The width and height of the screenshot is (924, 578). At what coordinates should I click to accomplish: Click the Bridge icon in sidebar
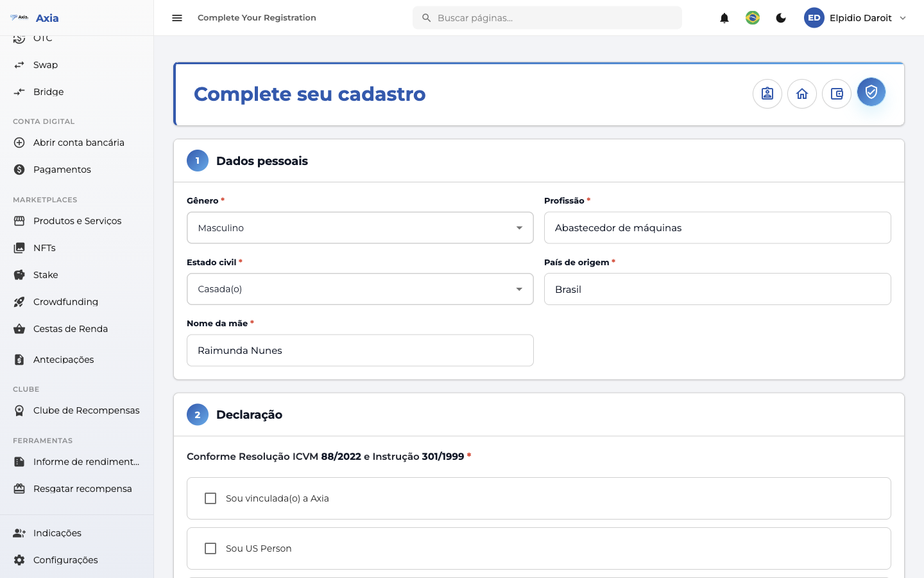pos(19,92)
